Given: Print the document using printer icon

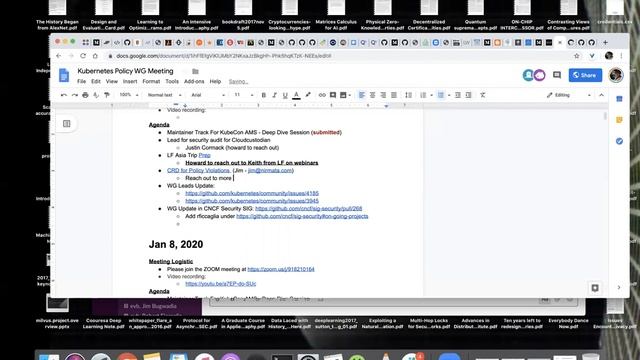Looking at the screenshot, I should (85, 95).
